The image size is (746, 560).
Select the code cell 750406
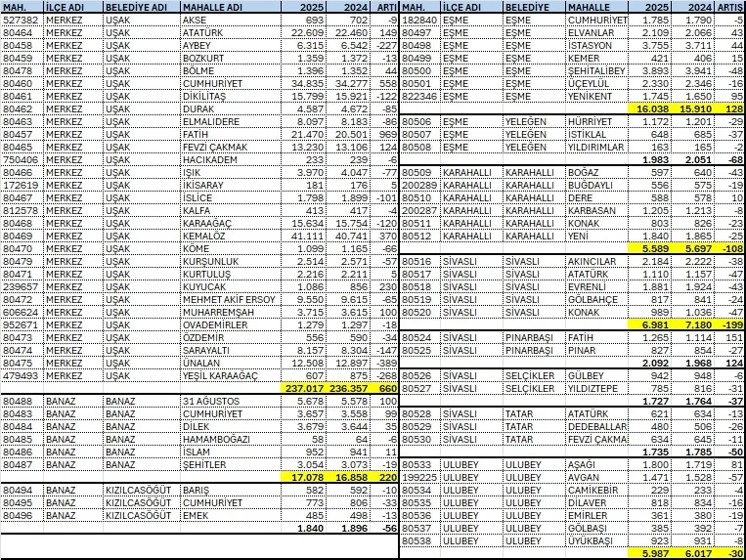[22, 157]
